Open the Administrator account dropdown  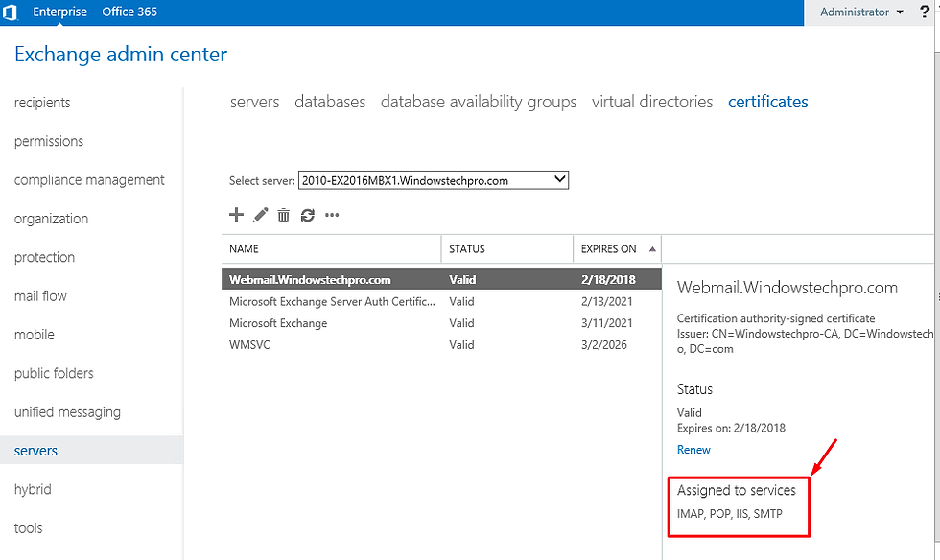pyautogui.click(x=861, y=12)
